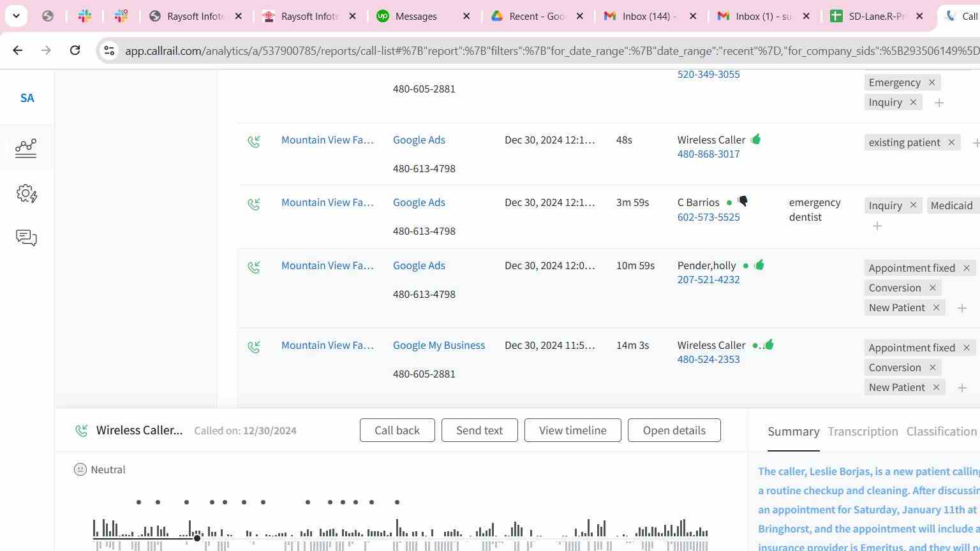Screen dimensions: 980x551
Task: Click the Neutral sentiment face icon
Action: (80, 469)
